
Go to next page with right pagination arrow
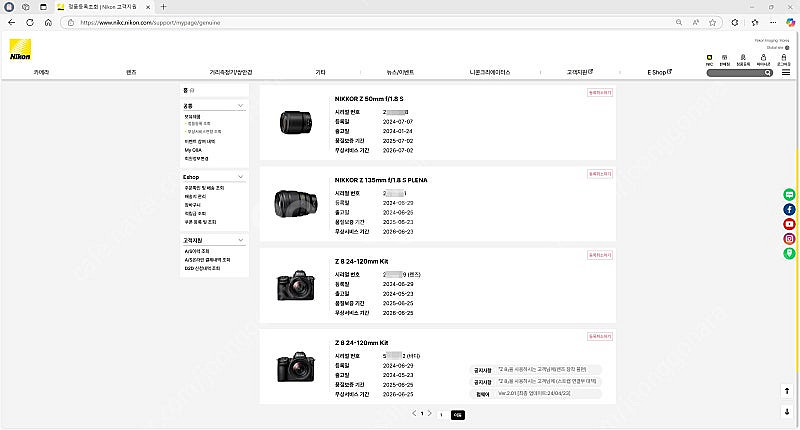pyautogui.click(x=430, y=413)
